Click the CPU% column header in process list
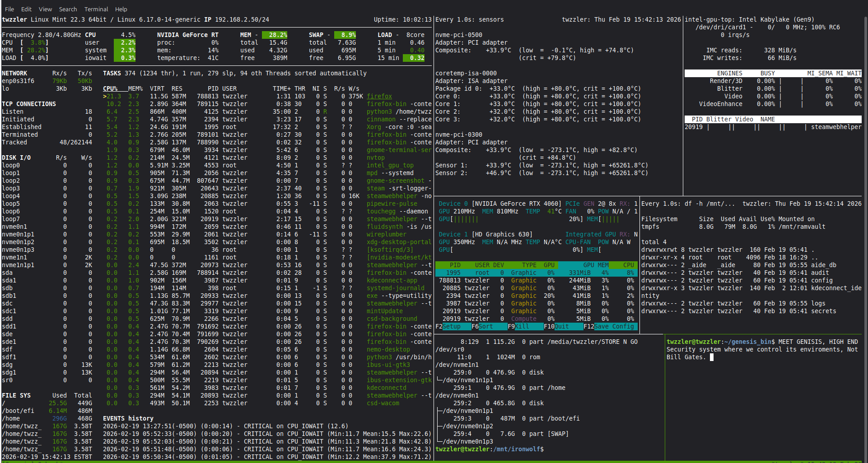Image resolution: width=868 pixels, height=463 pixels. click(110, 88)
